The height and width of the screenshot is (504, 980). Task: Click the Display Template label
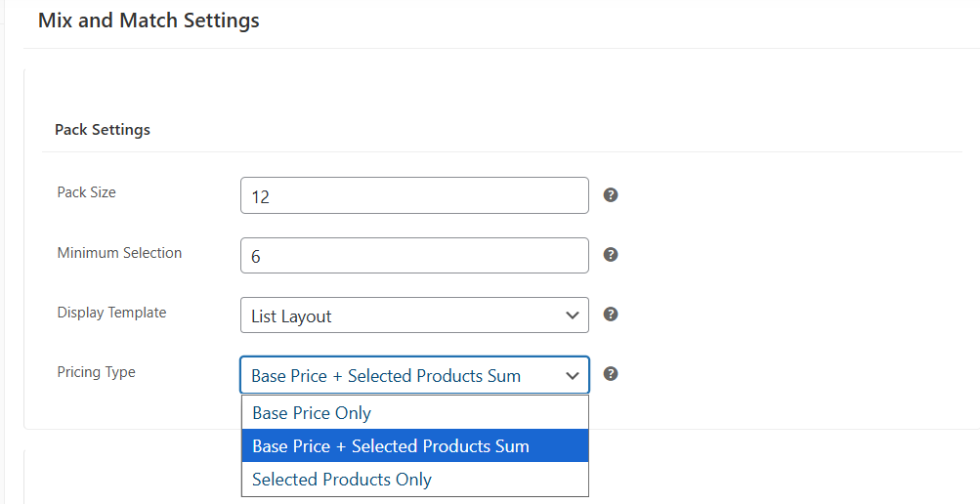pyautogui.click(x=111, y=313)
